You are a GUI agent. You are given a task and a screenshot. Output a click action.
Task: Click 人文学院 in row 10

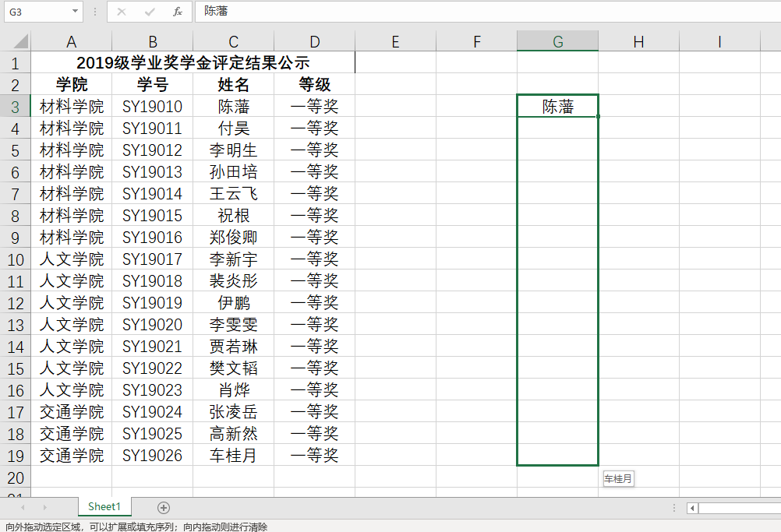click(71, 259)
